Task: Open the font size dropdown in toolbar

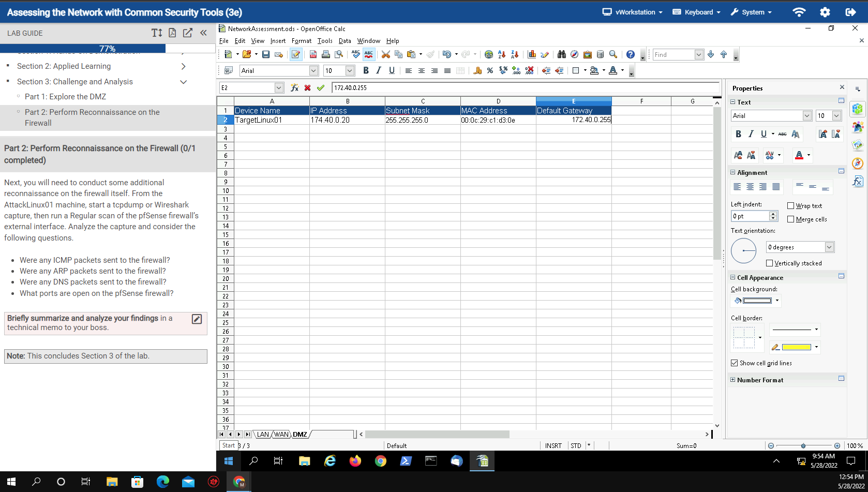Action: pos(350,70)
